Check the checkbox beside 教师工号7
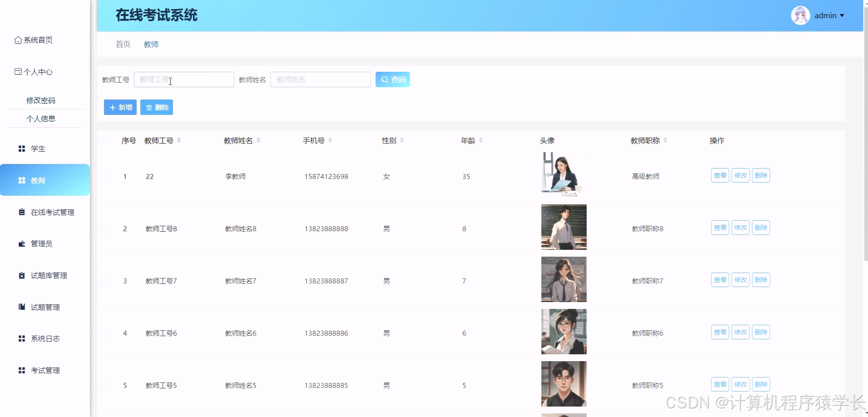The width and height of the screenshot is (868, 417). pyautogui.click(x=103, y=280)
